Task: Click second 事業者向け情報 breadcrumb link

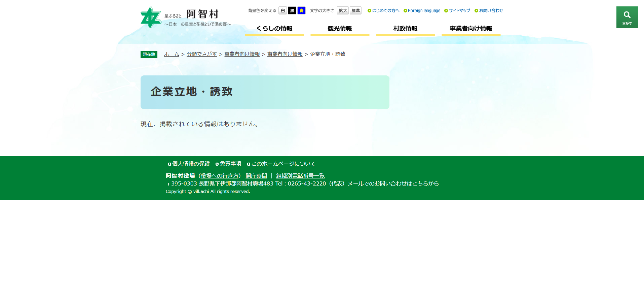Action: (x=285, y=54)
